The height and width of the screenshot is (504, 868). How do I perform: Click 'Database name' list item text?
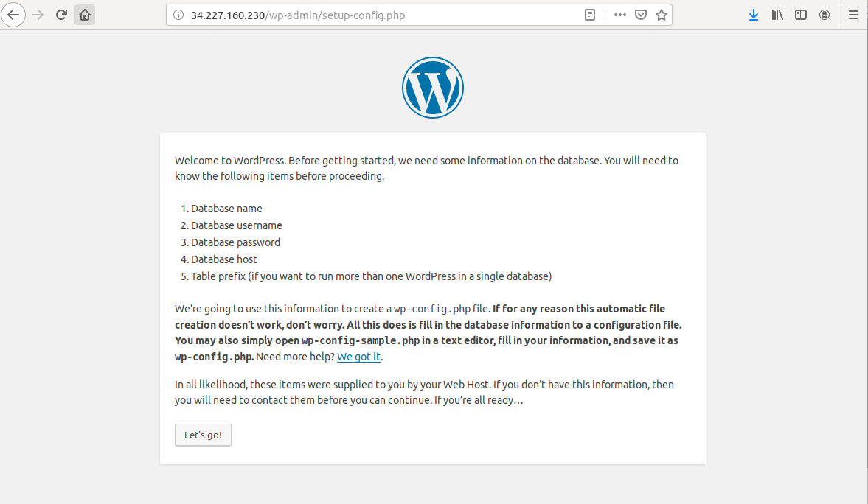(226, 209)
